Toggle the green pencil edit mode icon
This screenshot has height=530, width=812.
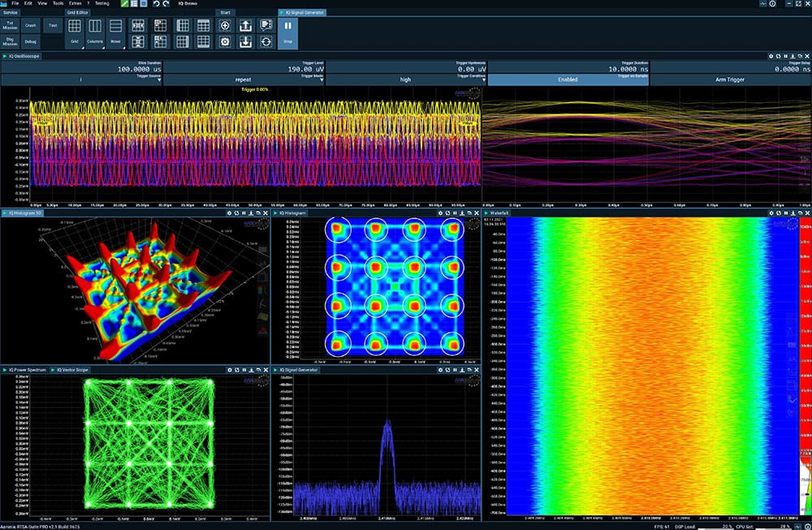124,4
